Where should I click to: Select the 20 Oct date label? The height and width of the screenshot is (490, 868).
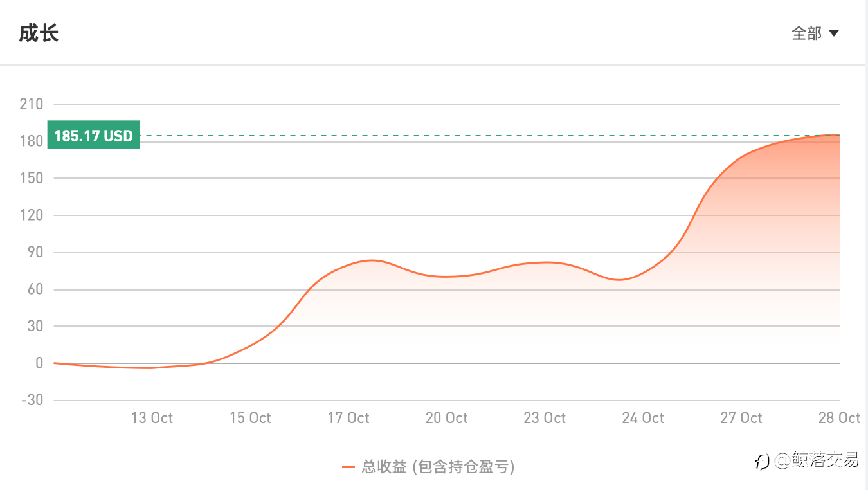(x=446, y=418)
